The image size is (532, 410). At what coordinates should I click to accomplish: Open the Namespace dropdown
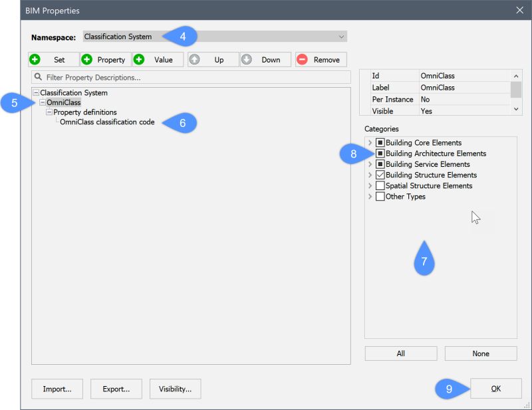(x=341, y=37)
